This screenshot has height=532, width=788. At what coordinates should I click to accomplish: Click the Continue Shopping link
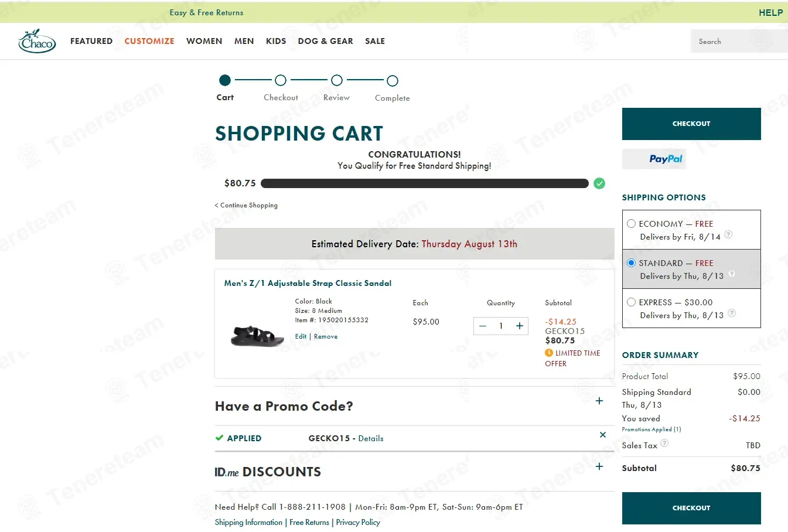pos(246,205)
